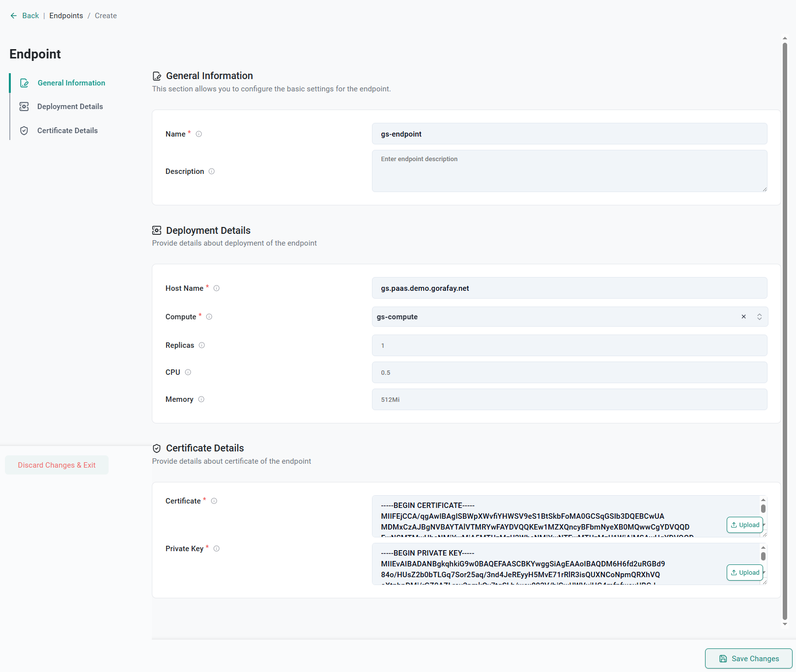The image size is (796, 672).
Task: Click the info icon beside Private Key
Action: pyautogui.click(x=217, y=549)
